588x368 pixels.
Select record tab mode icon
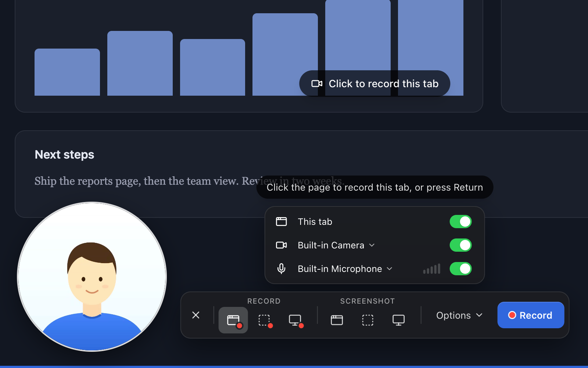coord(233,320)
